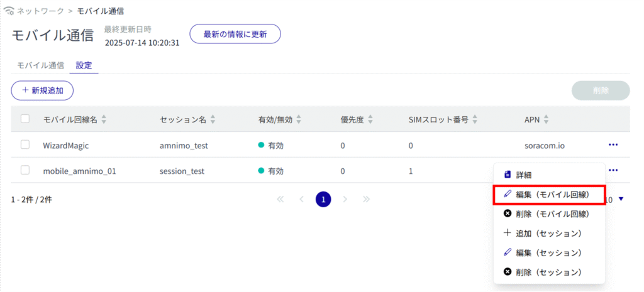This screenshot has width=644, height=292.
Task: Select 編集（モバイル回線） from context menu
Action: 549,195
